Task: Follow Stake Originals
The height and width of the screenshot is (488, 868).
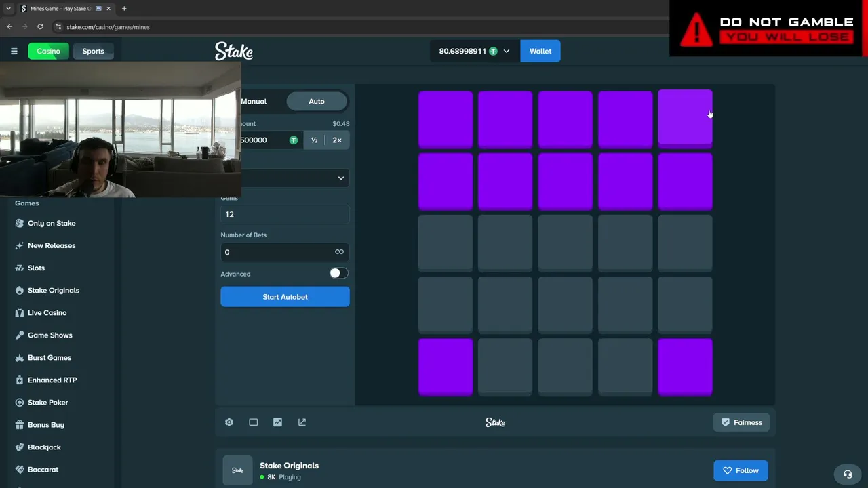Action: [x=740, y=470]
